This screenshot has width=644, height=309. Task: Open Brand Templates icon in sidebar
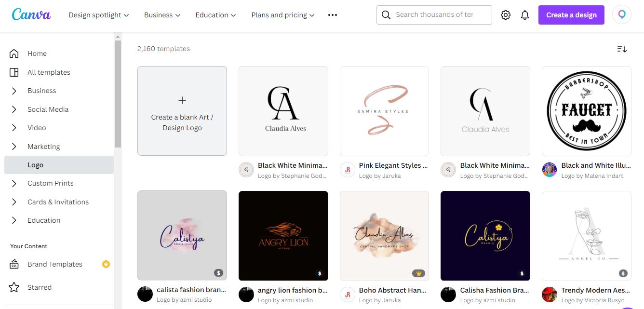pyautogui.click(x=14, y=264)
